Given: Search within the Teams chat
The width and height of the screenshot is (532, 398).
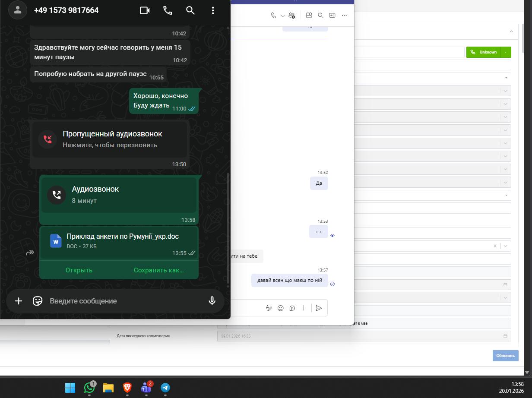Looking at the screenshot, I should (320, 15).
